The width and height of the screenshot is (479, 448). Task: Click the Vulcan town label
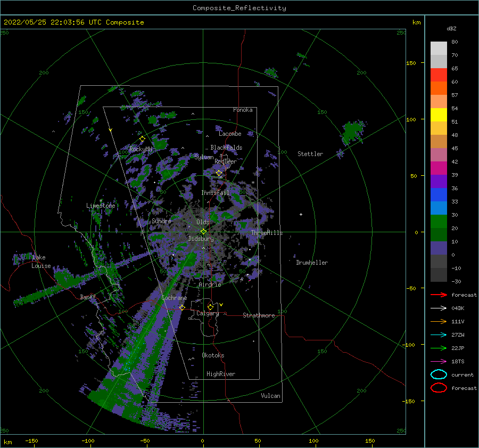click(270, 396)
